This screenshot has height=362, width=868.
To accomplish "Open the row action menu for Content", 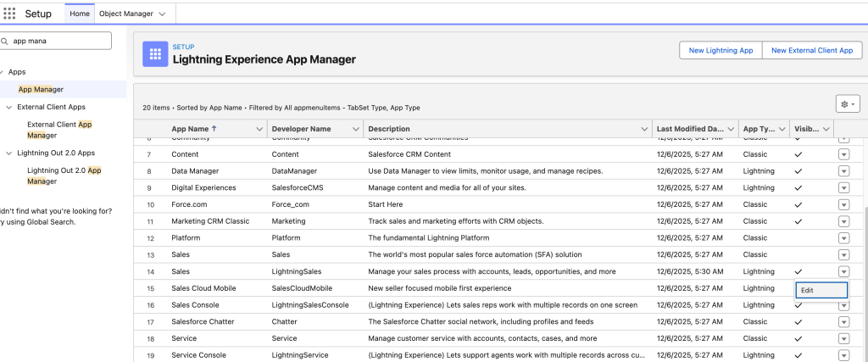I will (x=843, y=154).
